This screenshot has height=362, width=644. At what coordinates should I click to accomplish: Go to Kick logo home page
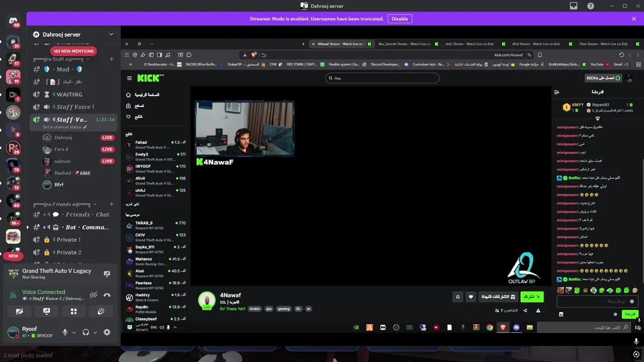(149, 78)
